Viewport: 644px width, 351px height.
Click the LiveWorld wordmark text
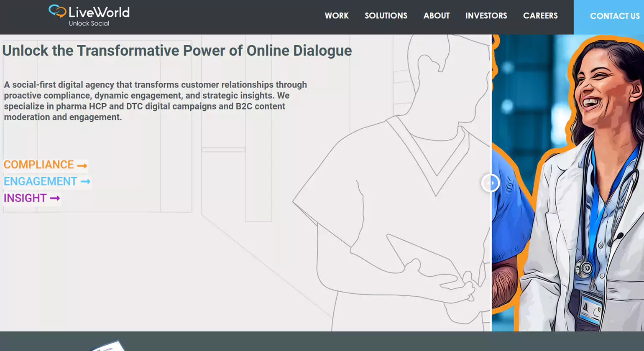pyautogui.click(x=99, y=12)
